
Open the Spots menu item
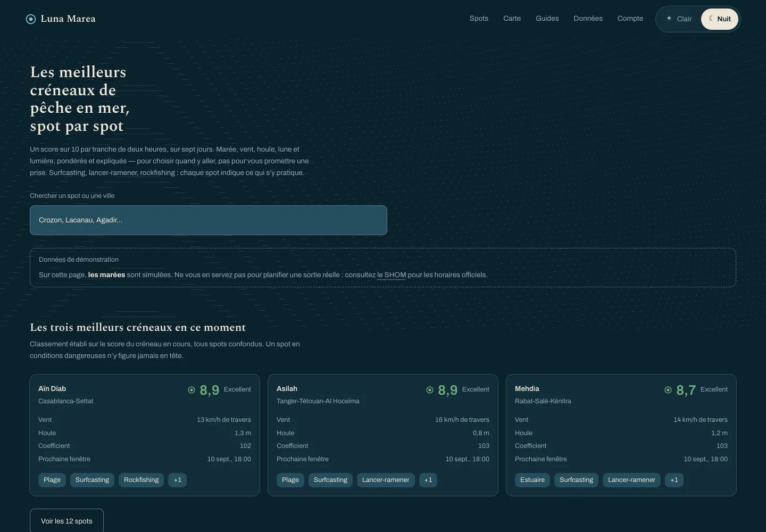479,19
